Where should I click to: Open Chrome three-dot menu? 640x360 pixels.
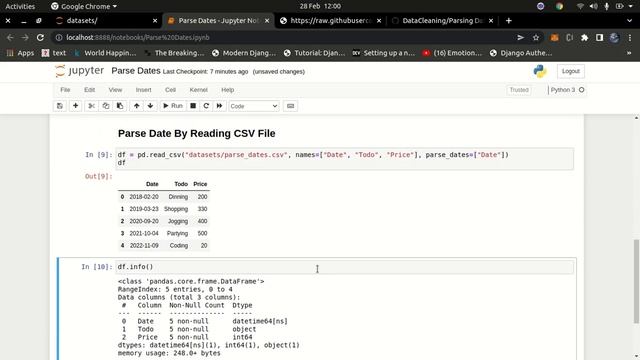[x=630, y=38]
